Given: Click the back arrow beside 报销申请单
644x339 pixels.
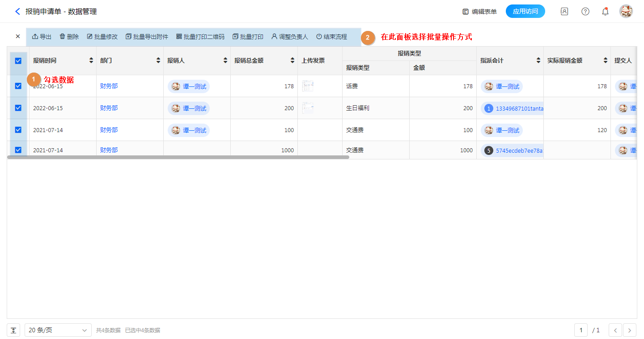Looking at the screenshot, I should pyautogui.click(x=17, y=12).
